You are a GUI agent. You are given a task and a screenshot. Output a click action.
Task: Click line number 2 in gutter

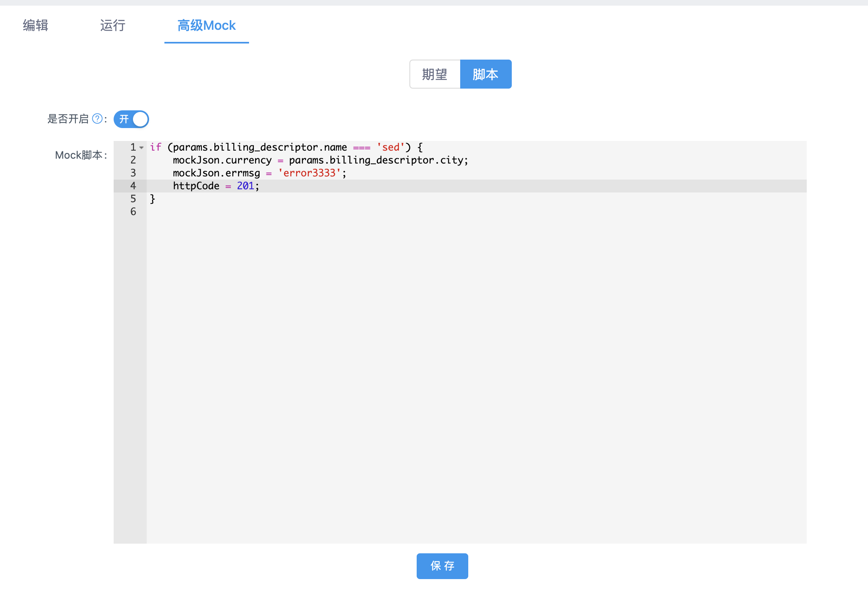[133, 160]
